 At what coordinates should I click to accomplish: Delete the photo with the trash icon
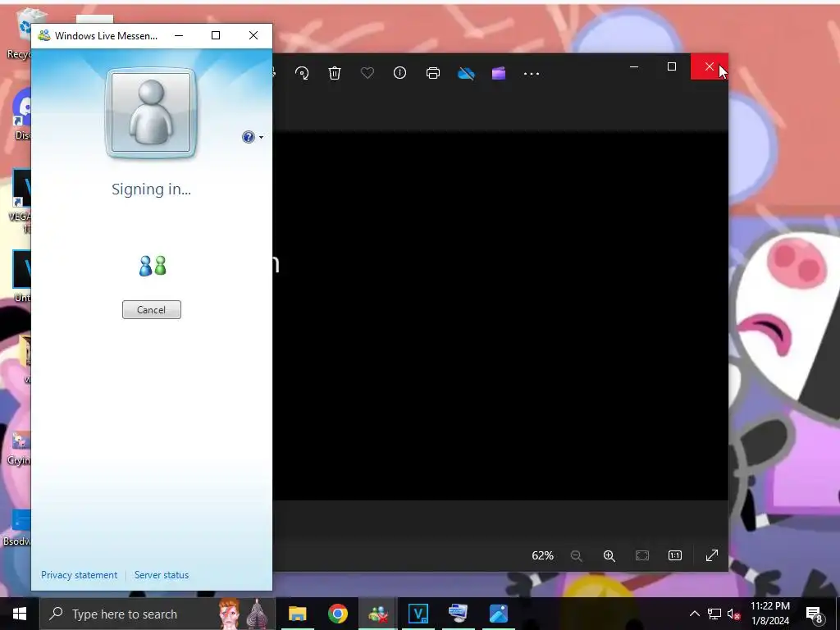pos(335,73)
